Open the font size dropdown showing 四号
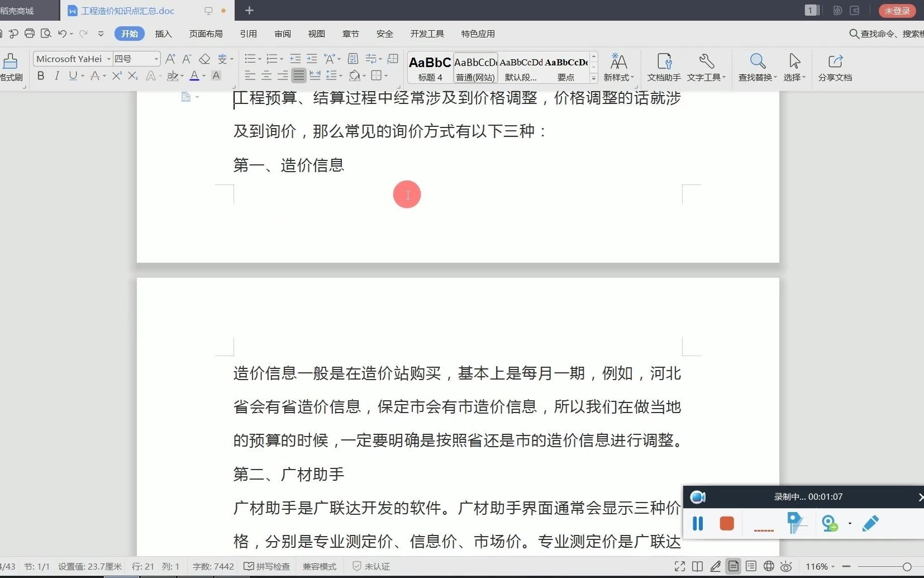Viewport: 924px width, 578px height. pyautogui.click(x=156, y=59)
